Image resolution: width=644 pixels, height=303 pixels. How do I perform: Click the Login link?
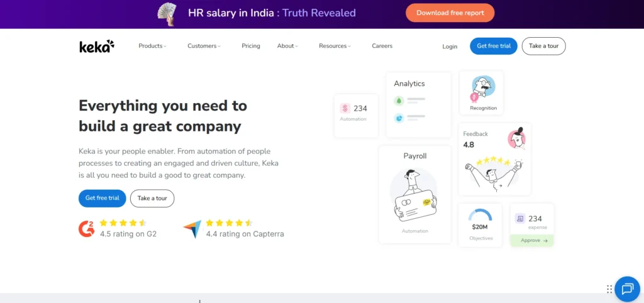pyautogui.click(x=450, y=47)
